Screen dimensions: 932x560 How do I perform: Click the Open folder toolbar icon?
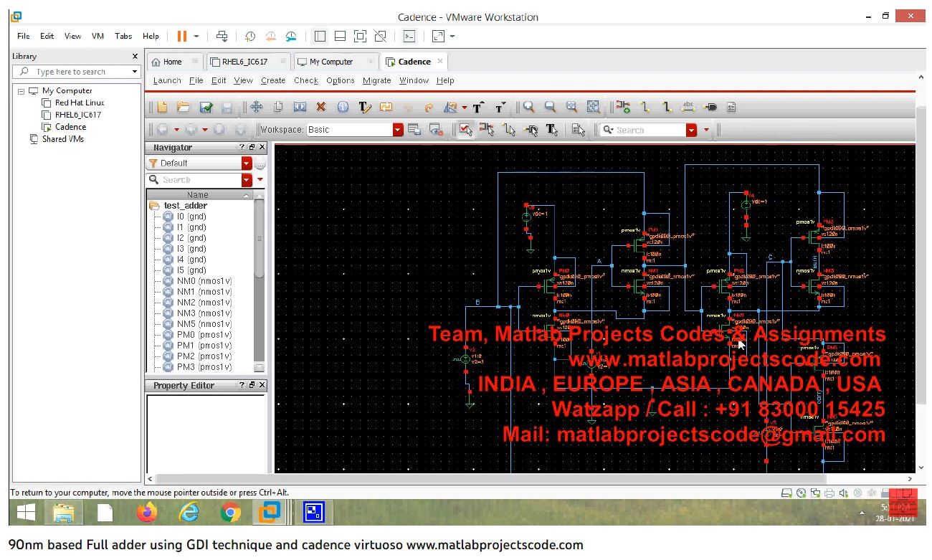[x=184, y=108]
